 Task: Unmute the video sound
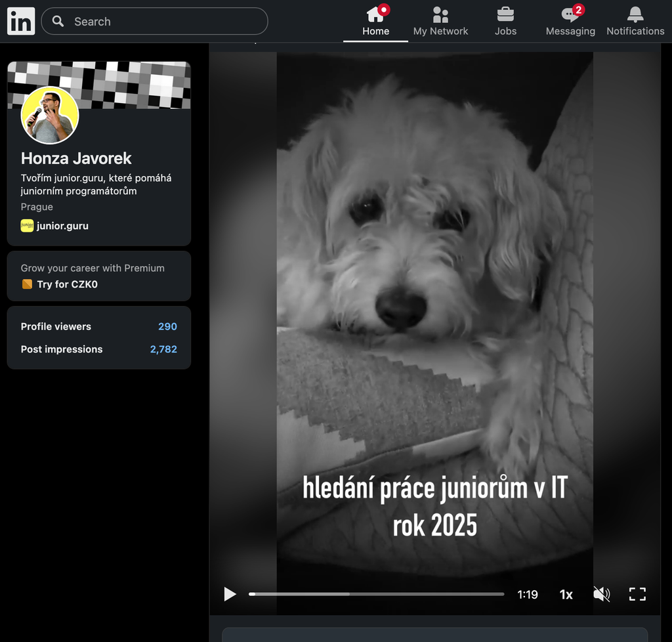tap(601, 594)
